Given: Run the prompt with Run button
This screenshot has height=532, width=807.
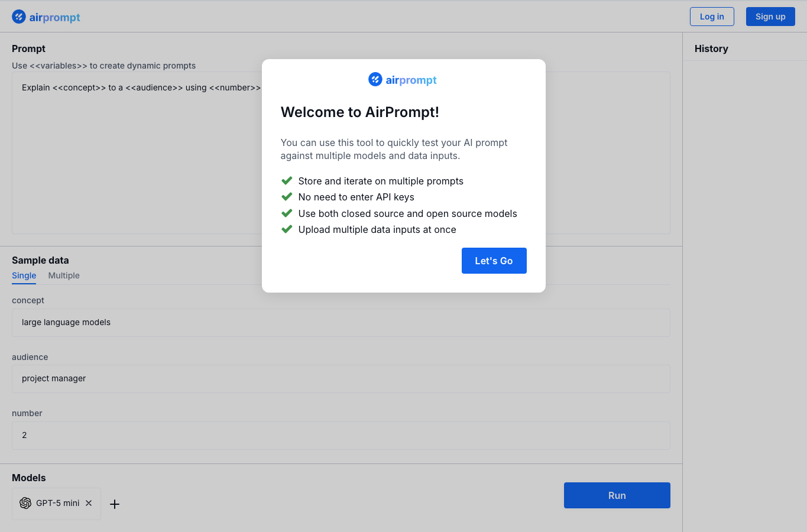Looking at the screenshot, I should tap(617, 495).
